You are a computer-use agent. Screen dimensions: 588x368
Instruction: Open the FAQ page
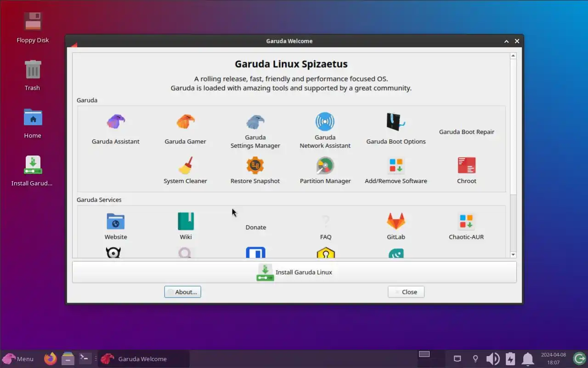coord(325,226)
